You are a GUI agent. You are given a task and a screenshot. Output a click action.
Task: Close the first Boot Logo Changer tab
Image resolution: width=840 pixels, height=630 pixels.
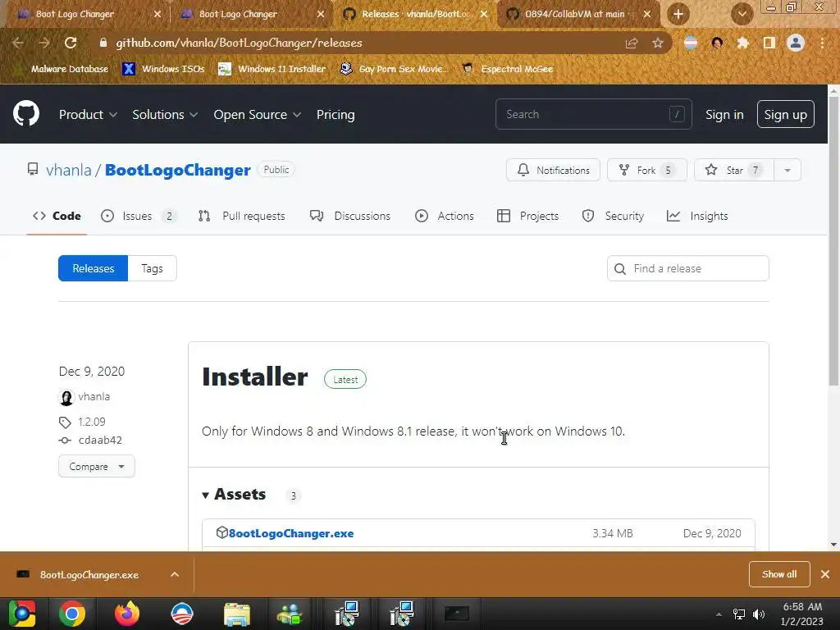pos(157,14)
